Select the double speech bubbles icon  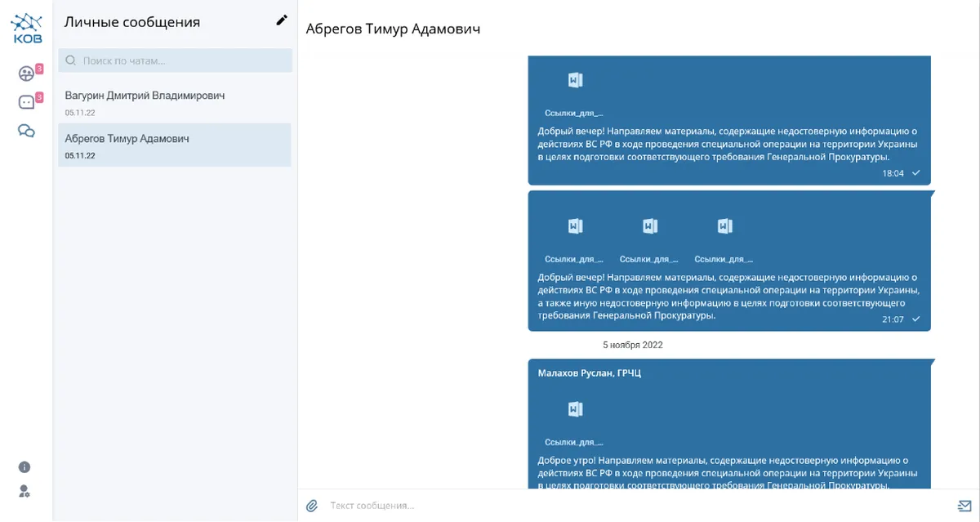tap(26, 131)
